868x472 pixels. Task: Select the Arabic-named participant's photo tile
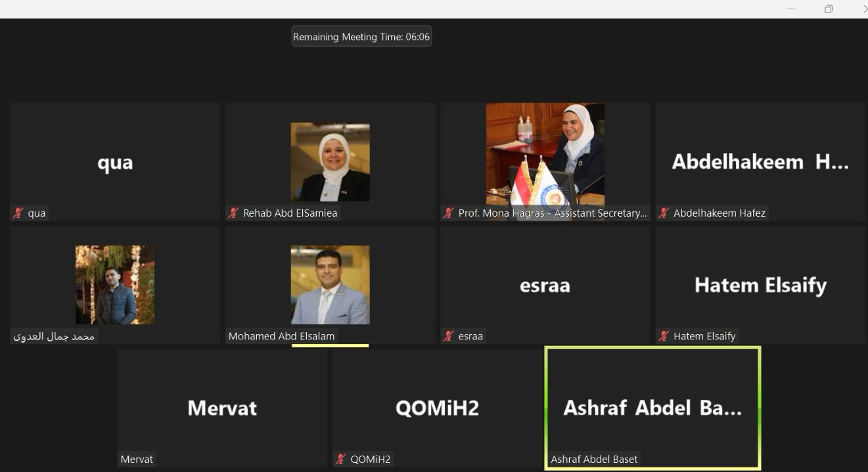click(x=115, y=285)
